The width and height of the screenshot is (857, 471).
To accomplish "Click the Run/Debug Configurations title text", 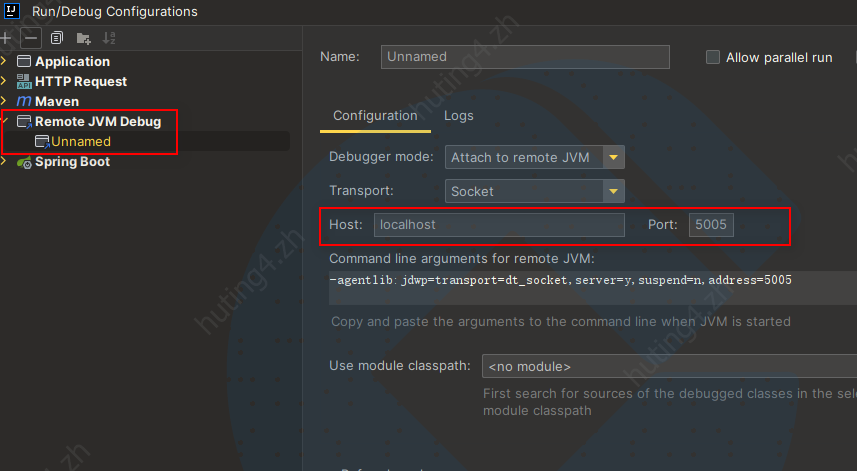I will (x=115, y=11).
